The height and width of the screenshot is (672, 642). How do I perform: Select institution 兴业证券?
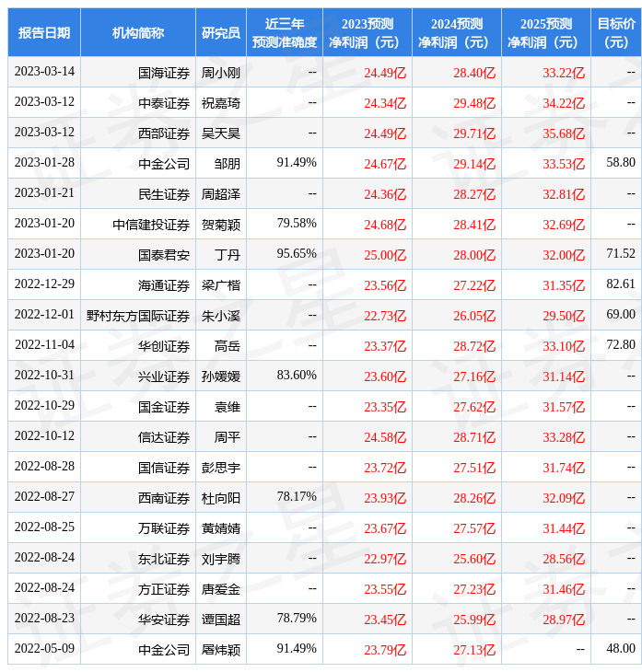point(164,377)
